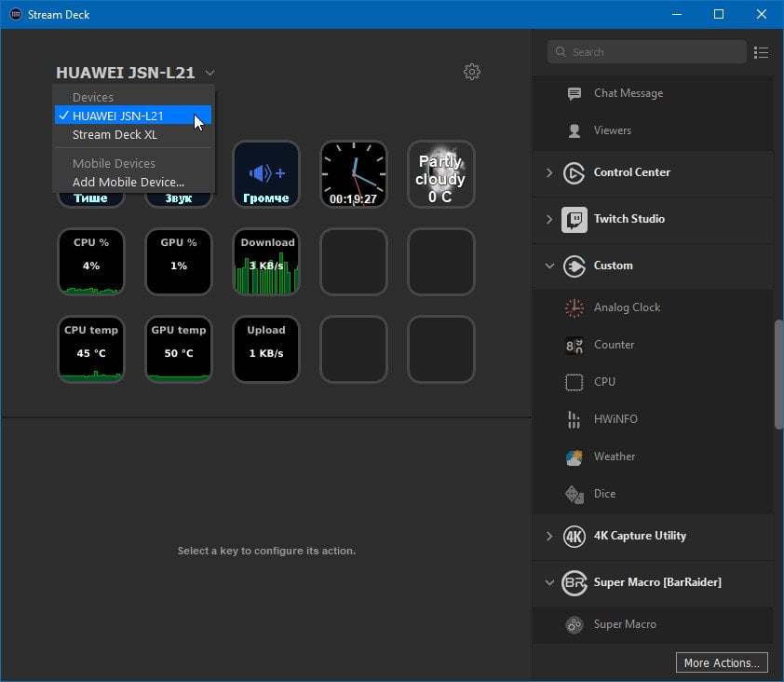Open profile settings gear icon
This screenshot has width=784, height=682.
(471, 72)
